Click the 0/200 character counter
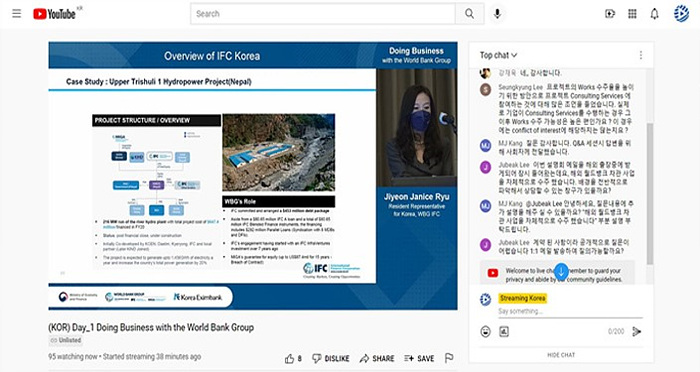The image size is (700, 372). coord(616,331)
